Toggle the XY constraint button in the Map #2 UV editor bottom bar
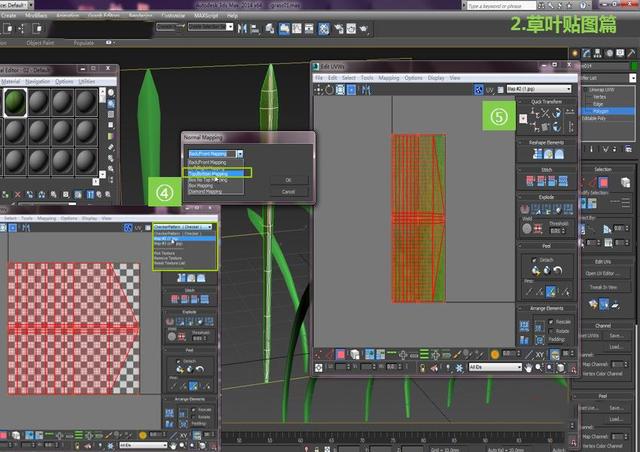The image size is (640, 452). pos(540,354)
